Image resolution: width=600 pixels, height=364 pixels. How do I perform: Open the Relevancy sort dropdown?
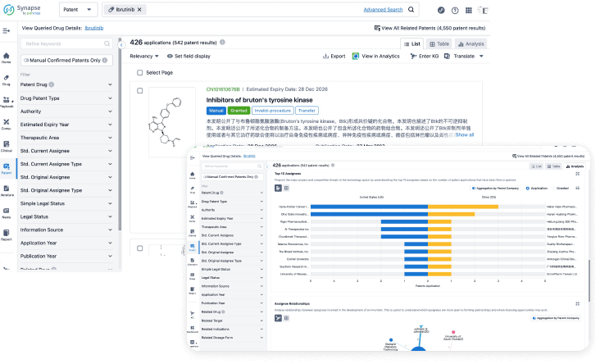pos(143,57)
